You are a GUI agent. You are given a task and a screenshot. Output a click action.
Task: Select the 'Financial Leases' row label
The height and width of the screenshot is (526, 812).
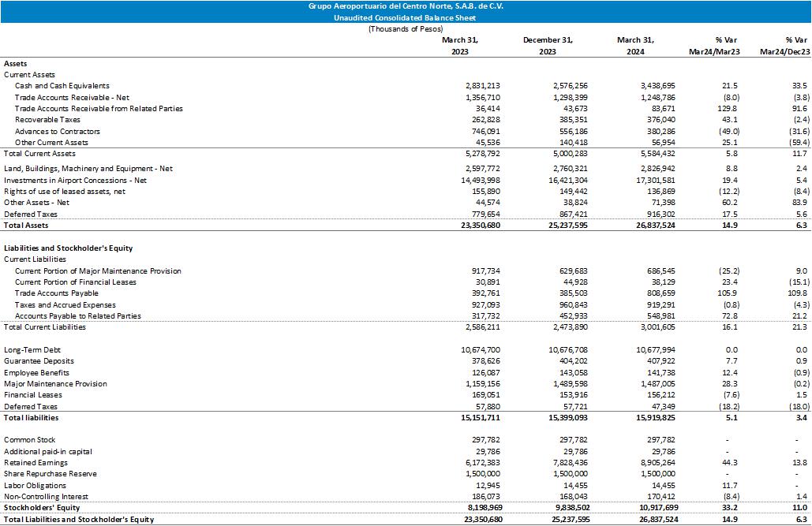[33, 394]
